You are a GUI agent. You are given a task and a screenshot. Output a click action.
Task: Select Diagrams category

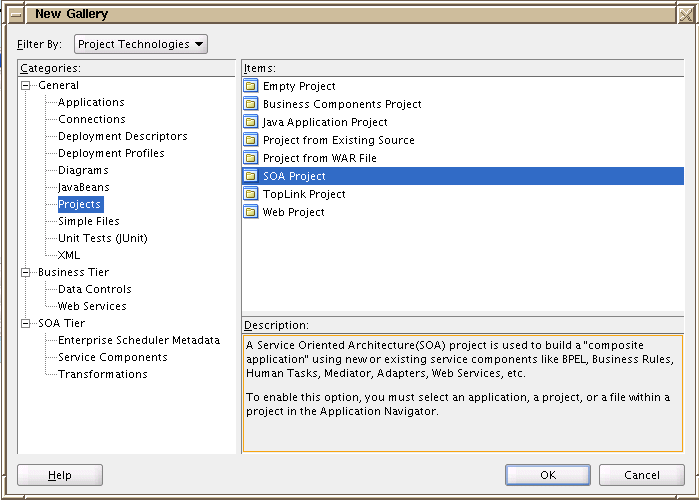(83, 170)
